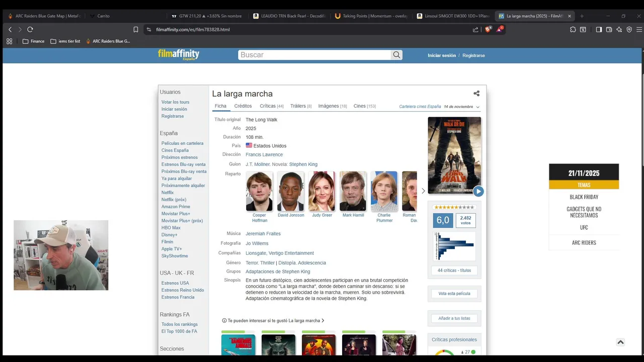The width and height of the screenshot is (644, 362).
Task: Open the 44 críticas - títulos button
Action: [454, 270]
